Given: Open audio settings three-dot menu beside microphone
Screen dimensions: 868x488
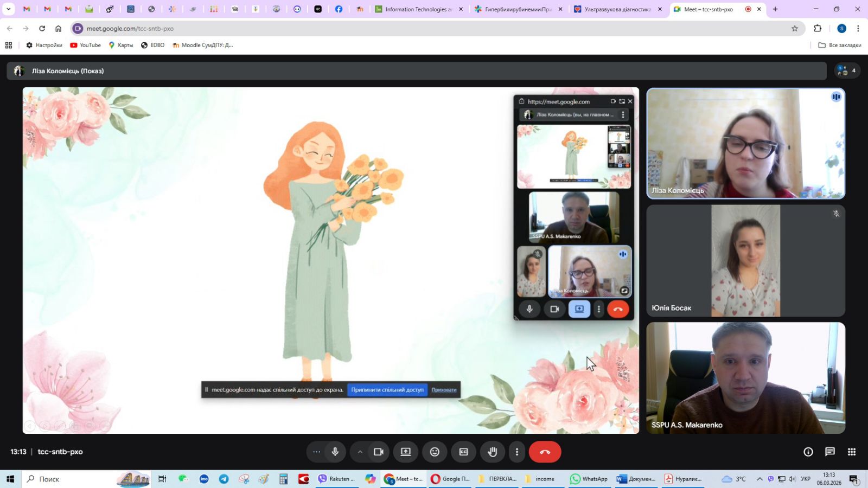Looking at the screenshot, I should click(x=317, y=452).
